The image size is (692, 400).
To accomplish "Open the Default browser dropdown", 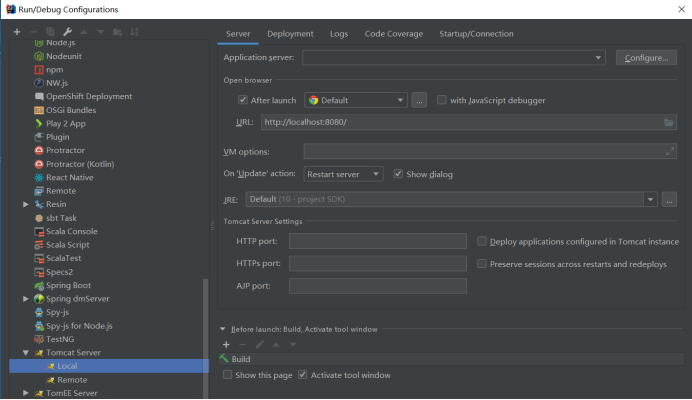I will coord(356,100).
